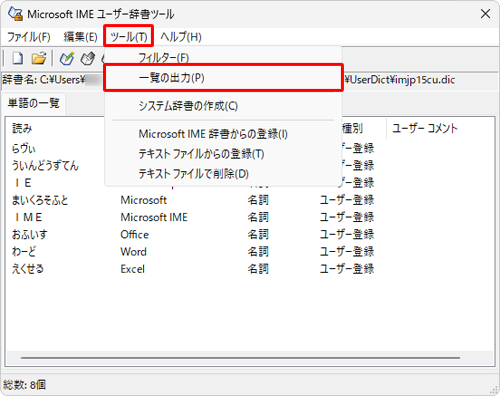Click the 総数: 8個 status bar text
500x396 pixels.
click(24, 385)
